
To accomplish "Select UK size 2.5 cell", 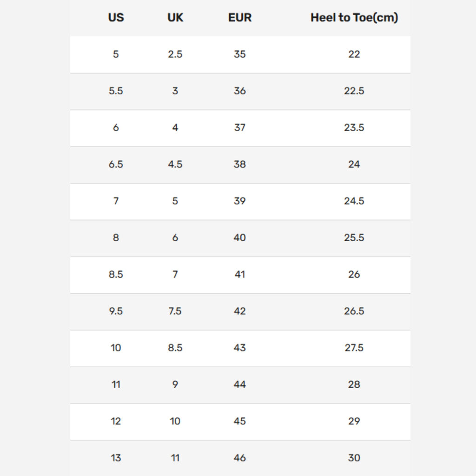I will [x=175, y=54].
